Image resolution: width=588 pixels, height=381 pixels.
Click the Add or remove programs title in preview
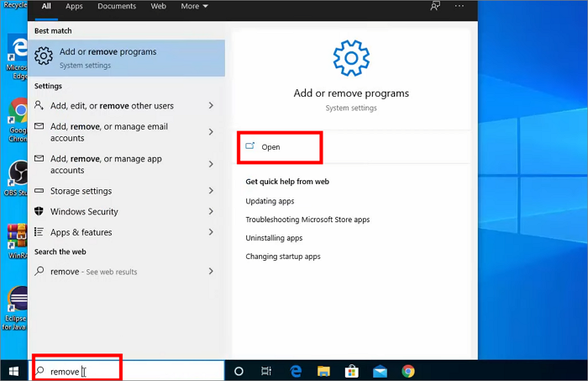[351, 93]
